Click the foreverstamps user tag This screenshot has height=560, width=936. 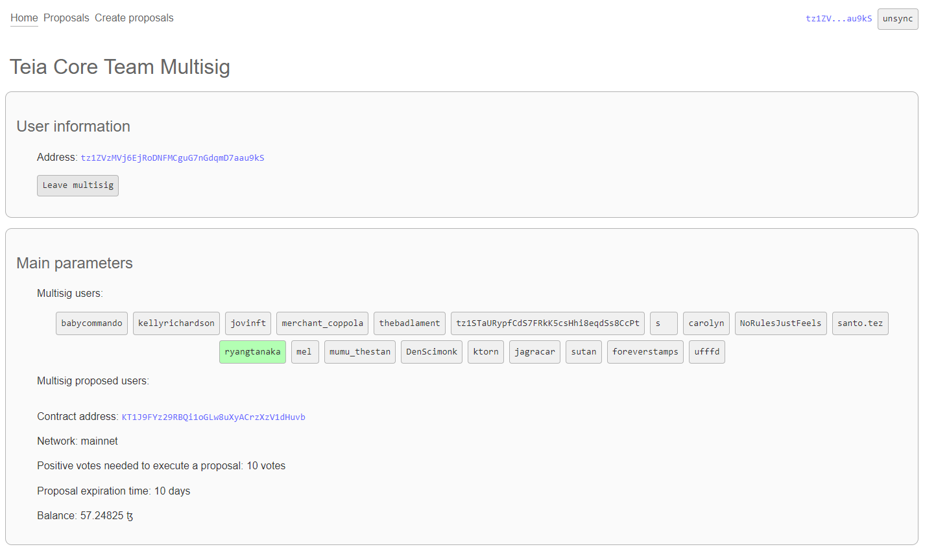pyautogui.click(x=645, y=352)
